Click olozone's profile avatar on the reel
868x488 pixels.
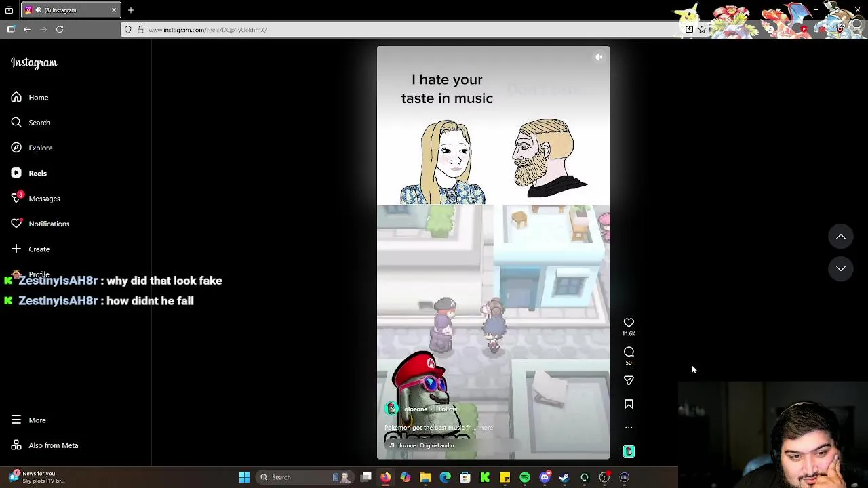(x=391, y=409)
